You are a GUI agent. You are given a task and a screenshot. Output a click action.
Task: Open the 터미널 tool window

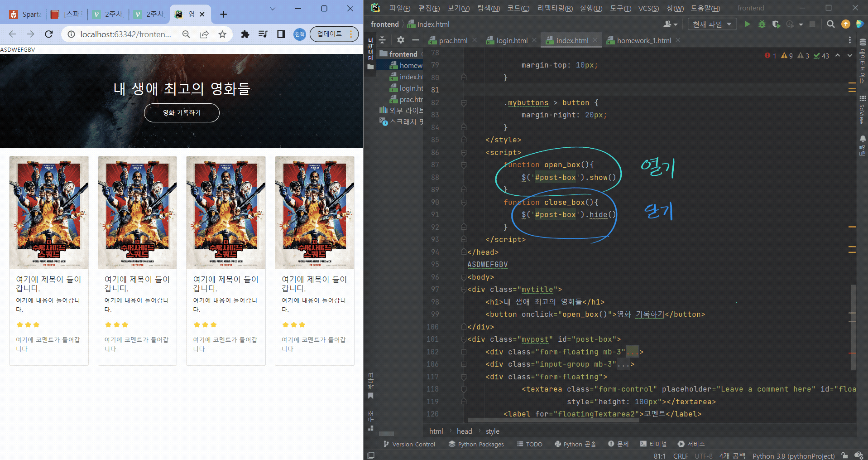point(653,444)
